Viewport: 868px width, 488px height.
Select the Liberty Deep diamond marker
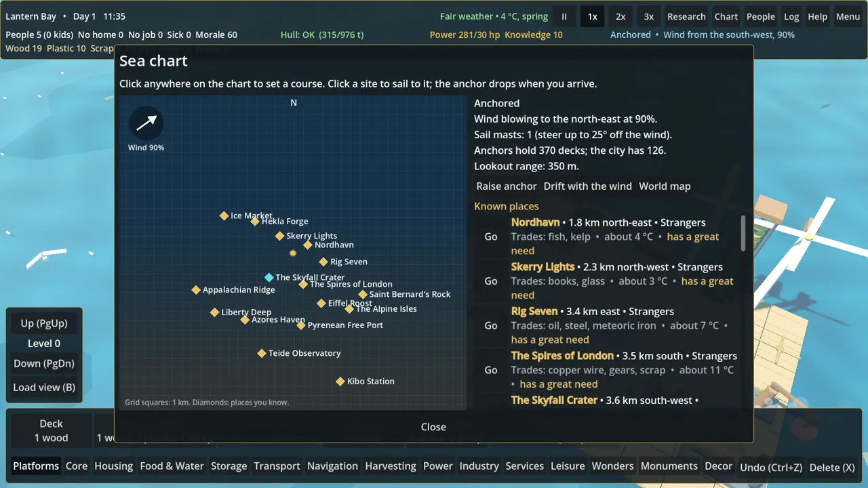[214, 312]
